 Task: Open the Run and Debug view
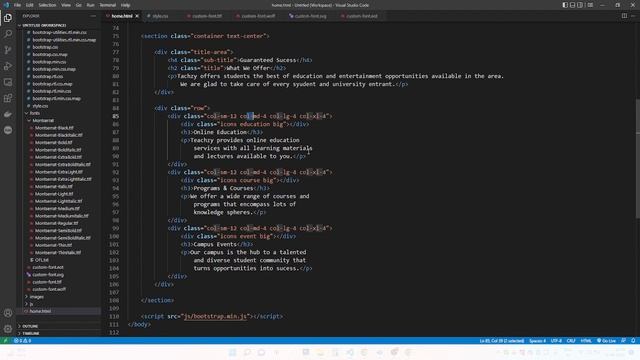(8, 66)
